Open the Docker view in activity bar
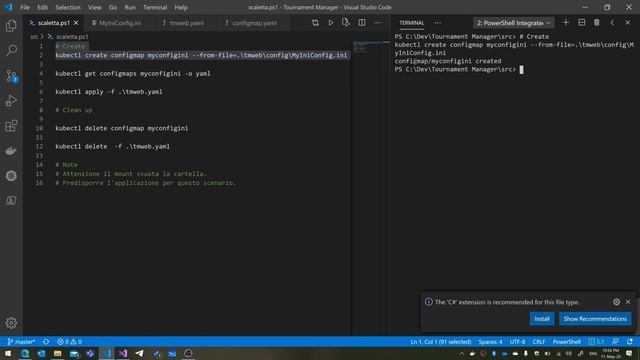Image resolution: width=640 pixels, height=360 pixels. click(x=11, y=151)
